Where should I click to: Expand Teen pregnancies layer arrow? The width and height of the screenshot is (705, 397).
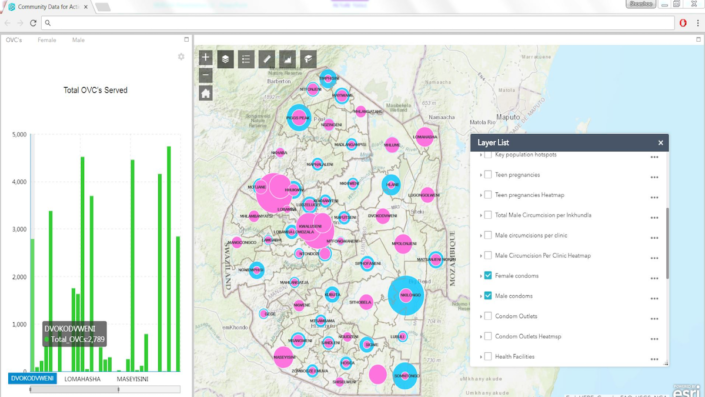tap(481, 175)
